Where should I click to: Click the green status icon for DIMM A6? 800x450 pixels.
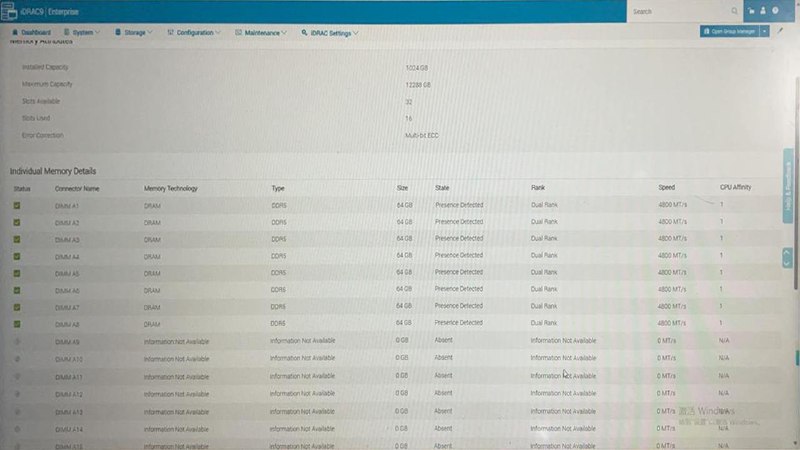pyautogui.click(x=17, y=290)
